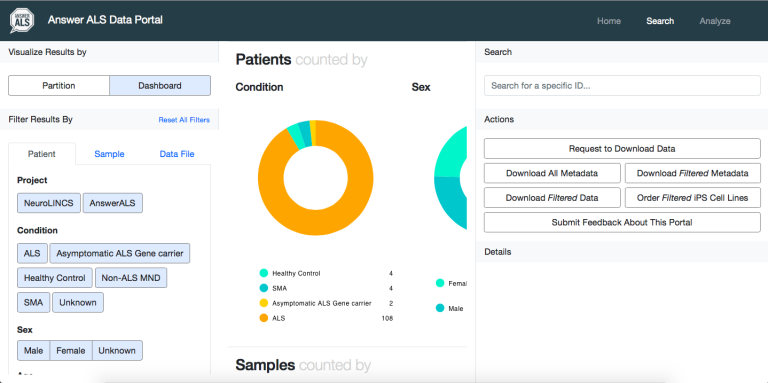
Task: Toggle the Unknown condition filter
Action: pyautogui.click(x=78, y=302)
